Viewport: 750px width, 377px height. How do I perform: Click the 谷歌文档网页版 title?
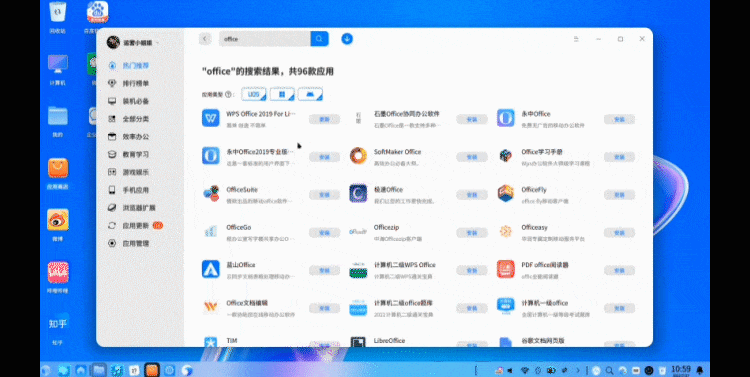(543, 341)
